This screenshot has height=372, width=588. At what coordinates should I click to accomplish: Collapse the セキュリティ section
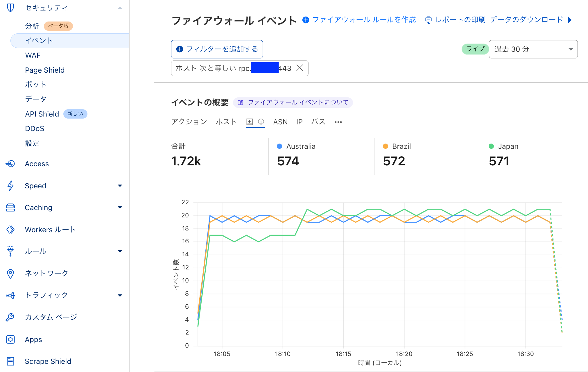(120, 8)
